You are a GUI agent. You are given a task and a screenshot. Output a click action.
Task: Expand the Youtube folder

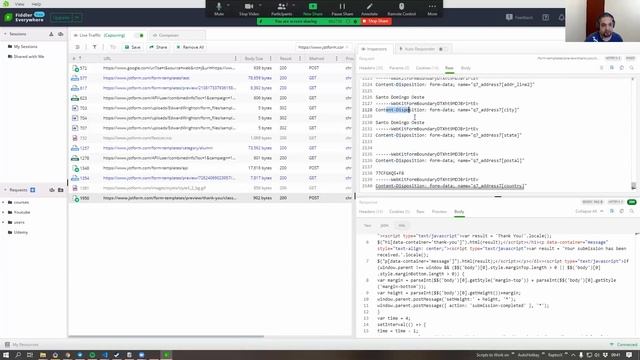coord(4,212)
